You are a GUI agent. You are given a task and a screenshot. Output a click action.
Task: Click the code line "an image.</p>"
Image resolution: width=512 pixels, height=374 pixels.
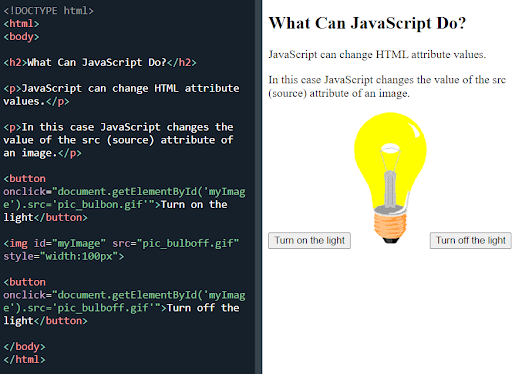point(42,153)
